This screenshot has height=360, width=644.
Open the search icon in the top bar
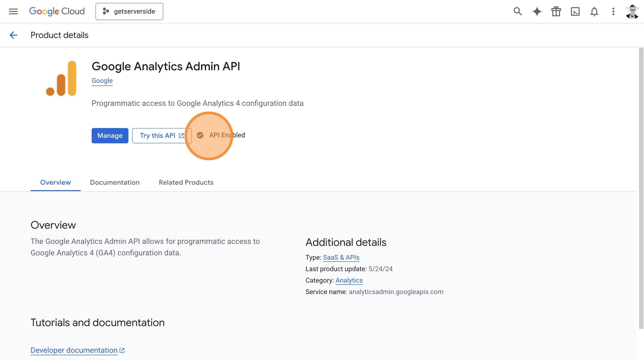point(517,11)
